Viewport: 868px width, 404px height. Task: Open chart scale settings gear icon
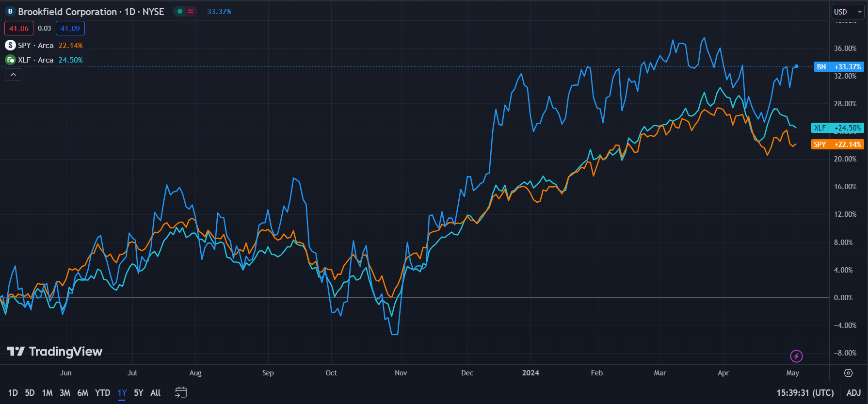[848, 373]
